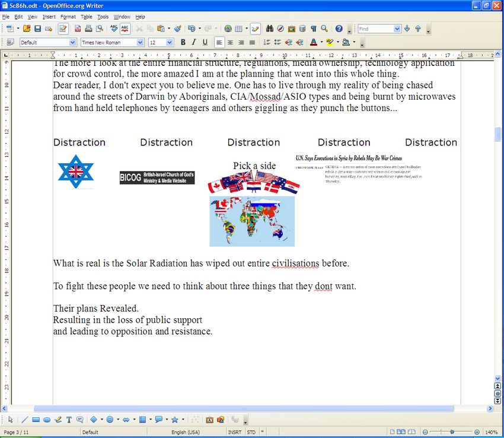Cut selection with the scissors icon
The height and width of the screenshot is (438, 504).
click(x=139, y=28)
